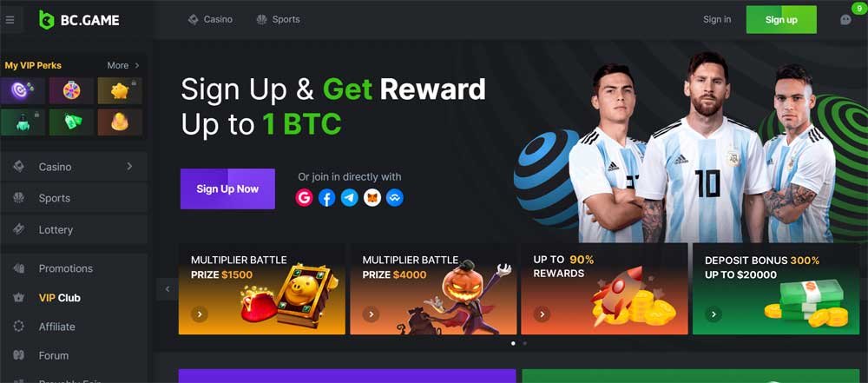Open the Sports top navigation tab
Screen dimensions: 868x383
[x=278, y=19]
